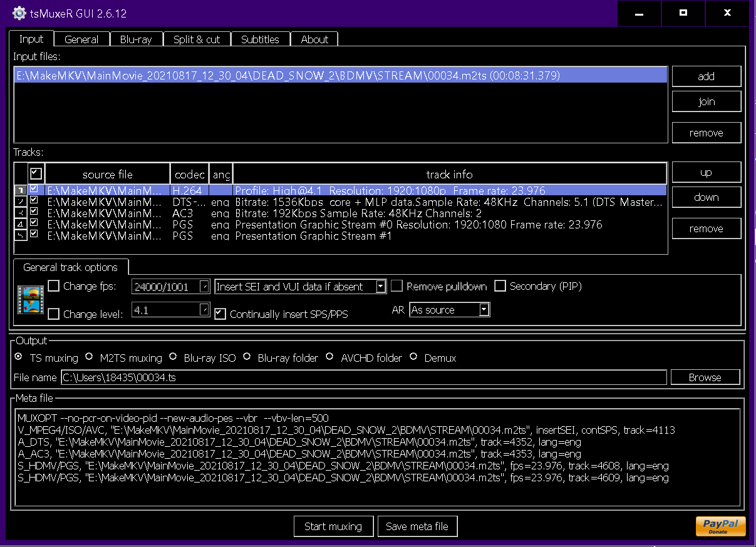Click the track info column header
Viewport: 756px width, 547px height.
pos(450,174)
